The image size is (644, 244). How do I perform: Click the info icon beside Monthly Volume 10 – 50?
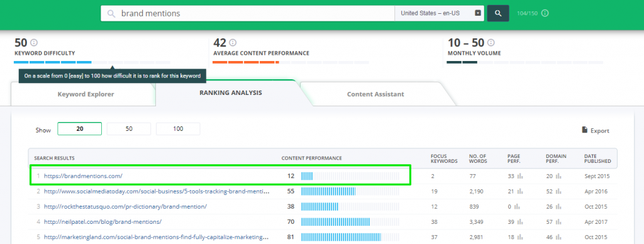(491, 42)
